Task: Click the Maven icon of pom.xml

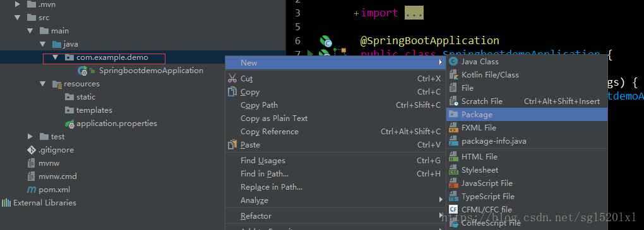Action: coord(31,190)
